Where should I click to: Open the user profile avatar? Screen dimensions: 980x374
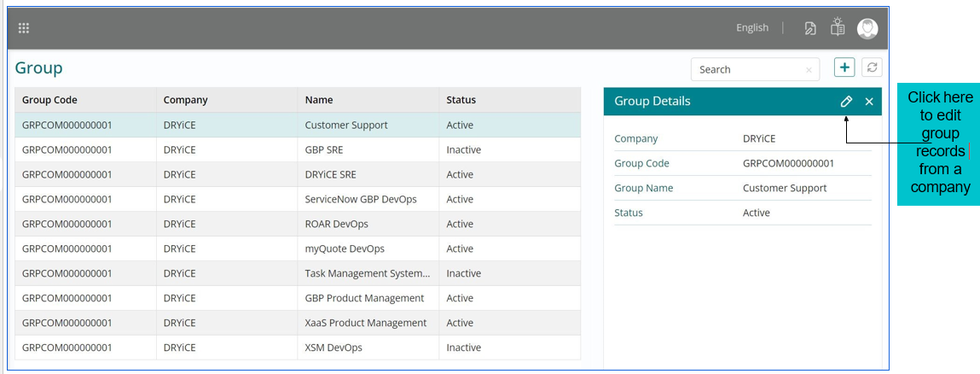(867, 28)
